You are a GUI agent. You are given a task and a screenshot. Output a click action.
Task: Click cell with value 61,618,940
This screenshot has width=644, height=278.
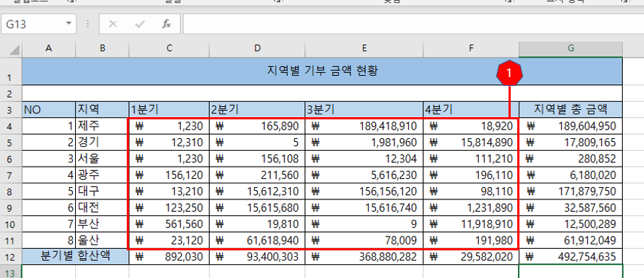tap(257, 240)
